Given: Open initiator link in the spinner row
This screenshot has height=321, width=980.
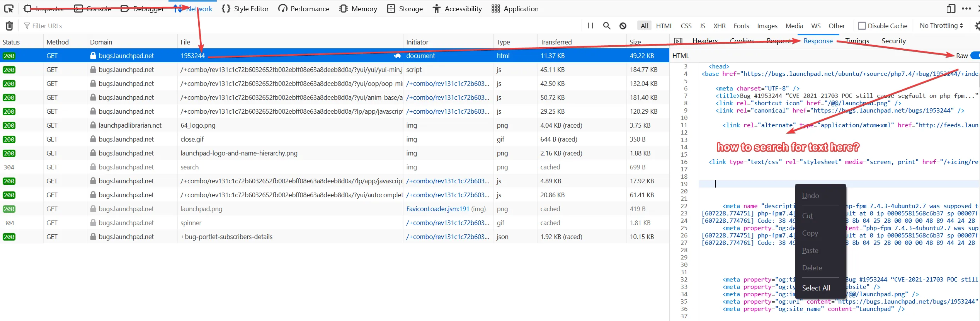Looking at the screenshot, I should pos(447,223).
